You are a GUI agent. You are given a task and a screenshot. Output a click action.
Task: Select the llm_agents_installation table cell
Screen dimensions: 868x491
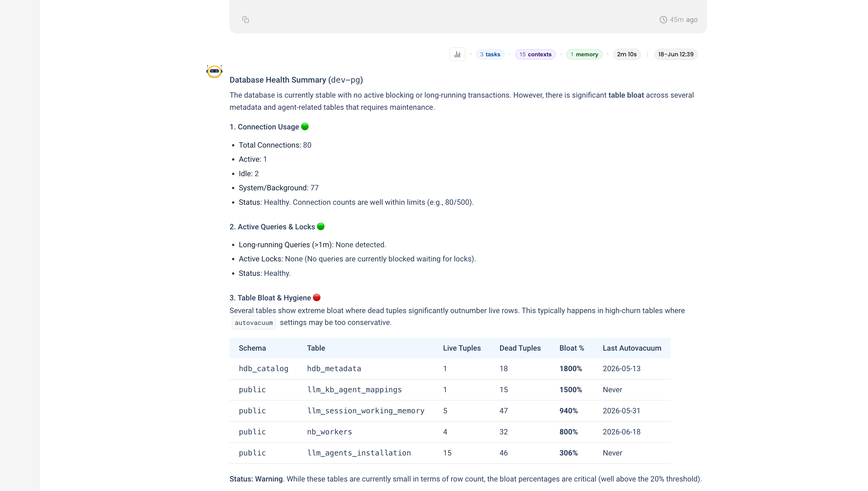point(359,453)
